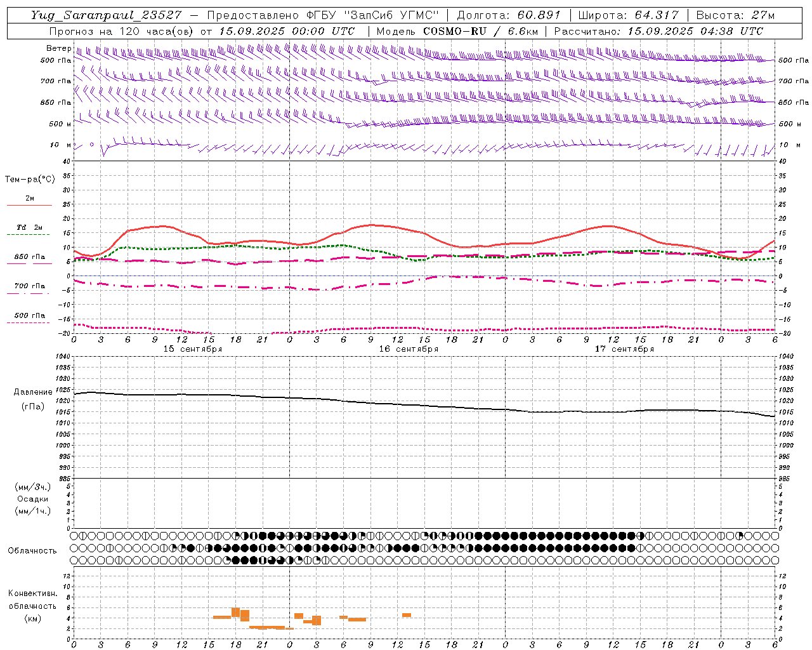Click the Широта: 64.317 header field
This screenshot has width=812, height=650.
click(x=629, y=15)
